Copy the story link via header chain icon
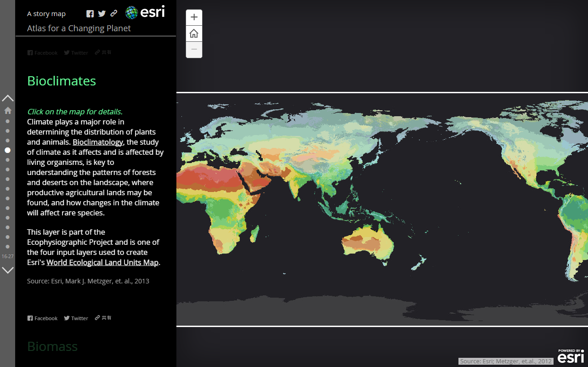This screenshot has width=588, height=367. (x=114, y=14)
